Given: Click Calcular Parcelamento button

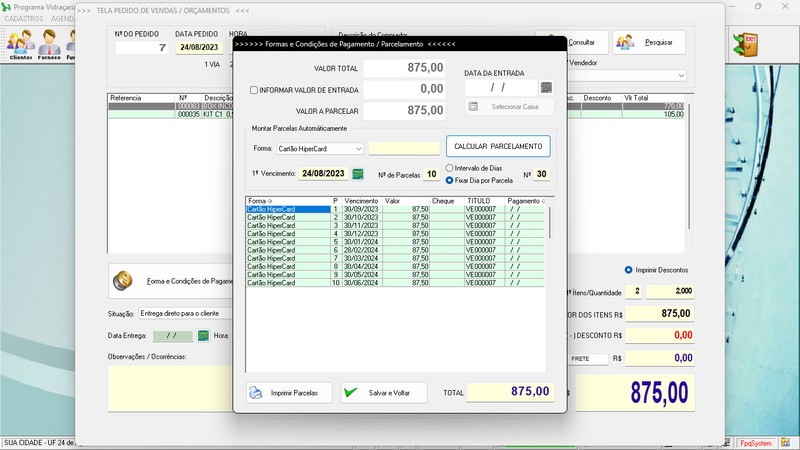Looking at the screenshot, I should coord(498,147).
